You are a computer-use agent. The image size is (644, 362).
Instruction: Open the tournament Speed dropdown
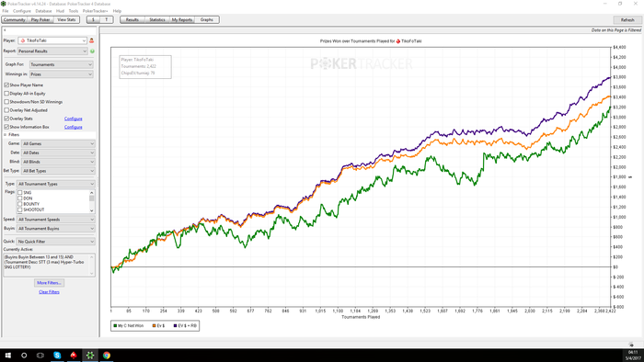tap(56, 220)
